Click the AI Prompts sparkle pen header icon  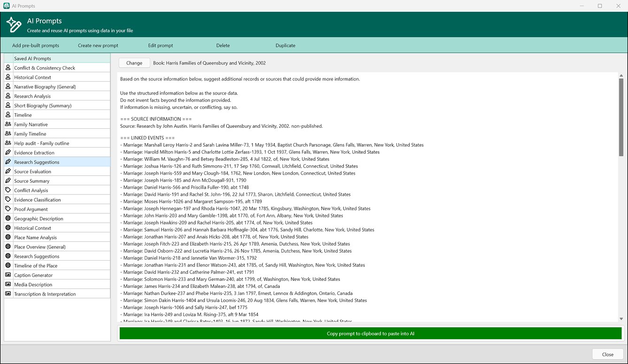click(x=14, y=25)
